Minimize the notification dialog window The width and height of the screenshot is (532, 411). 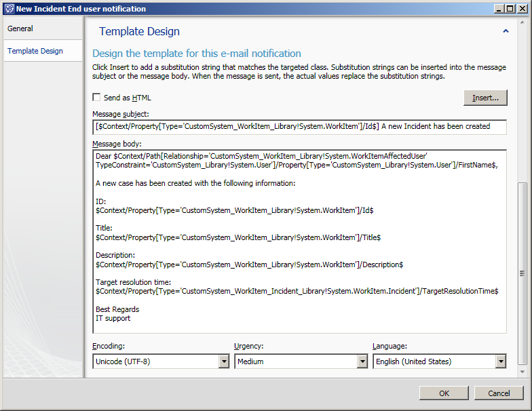click(498, 9)
